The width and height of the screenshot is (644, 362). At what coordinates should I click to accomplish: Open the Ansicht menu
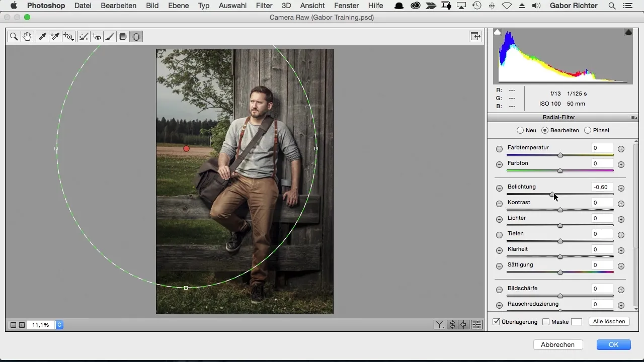point(312,6)
